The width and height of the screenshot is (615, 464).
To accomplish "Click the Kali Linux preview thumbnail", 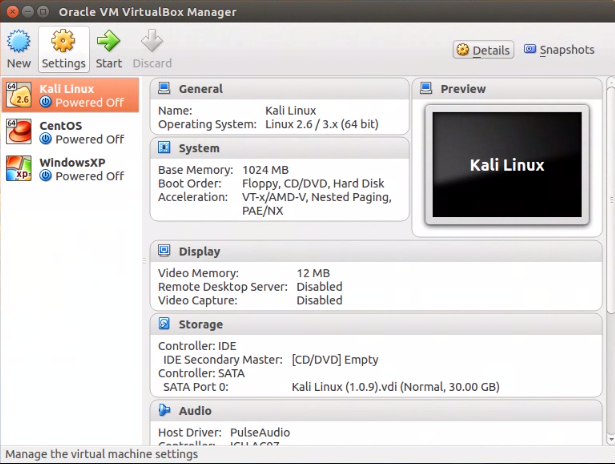I will click(507, 165).
